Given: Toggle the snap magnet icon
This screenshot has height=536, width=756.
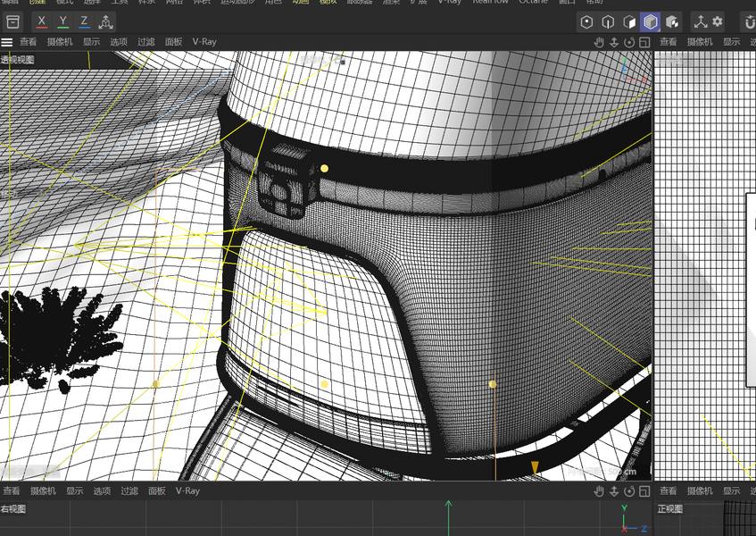Looking at the screenshot, I should 749,22.
